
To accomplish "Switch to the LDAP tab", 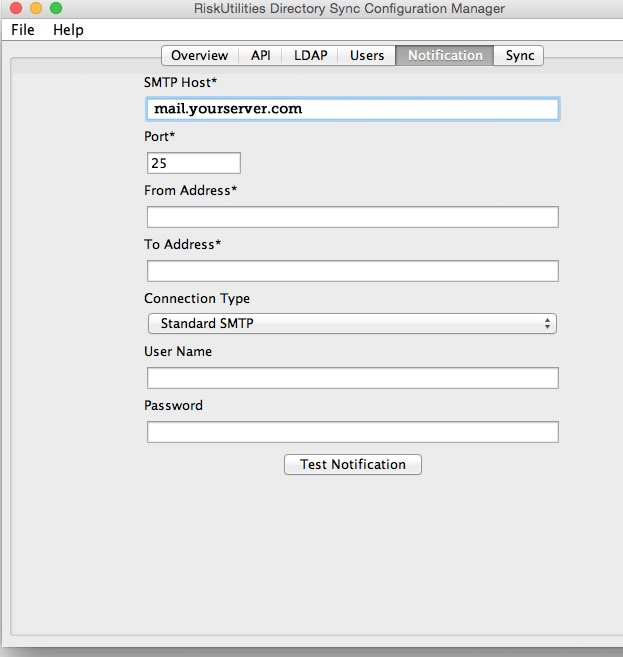I will click(310, 55).
